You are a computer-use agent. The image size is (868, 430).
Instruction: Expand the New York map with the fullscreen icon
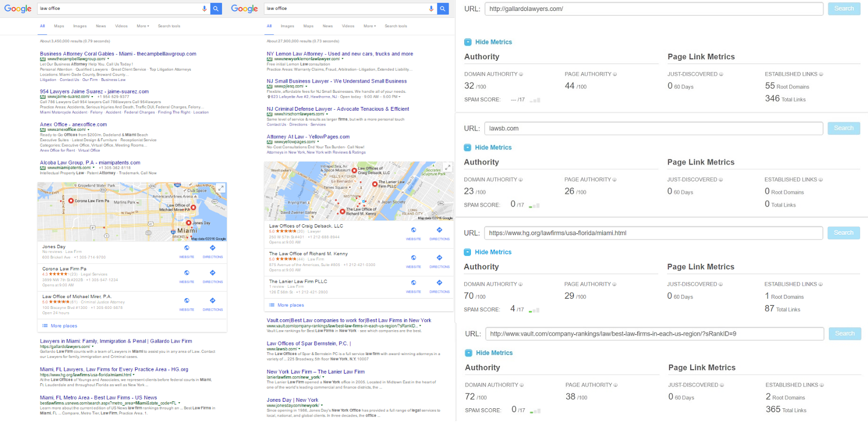(x=448, y=167)
